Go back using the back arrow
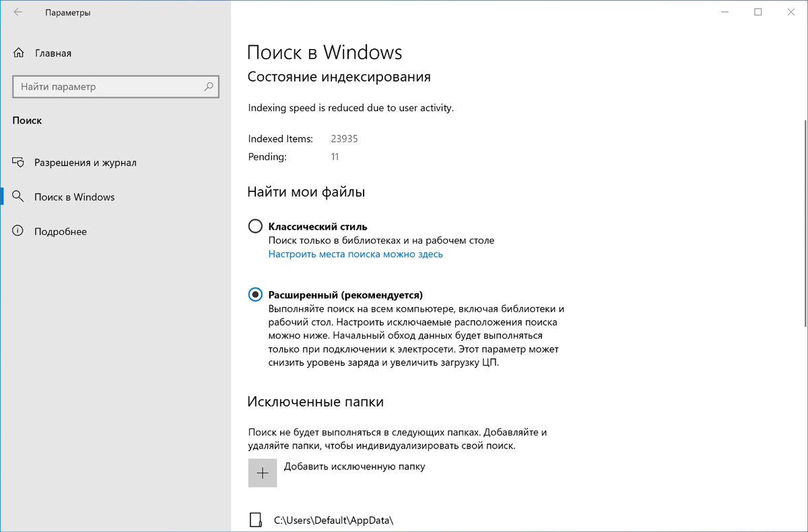The height and width of the screenshot is (532, 808). click(x=18, y=12)
